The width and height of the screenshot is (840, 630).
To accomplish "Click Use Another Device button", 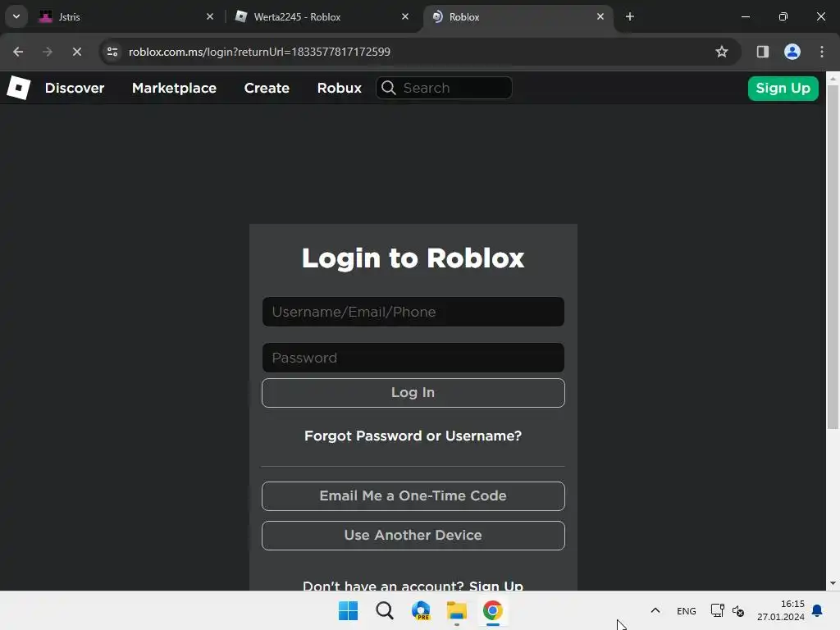I will pyautogui.click(x=413, y=536).
